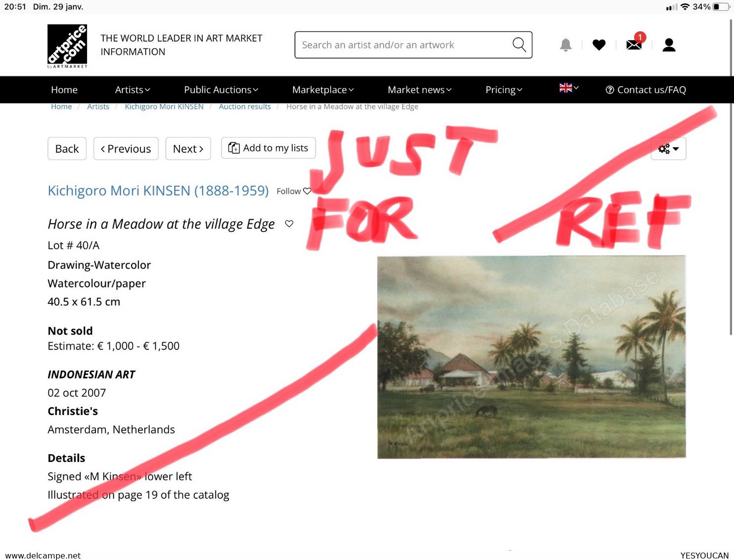Expand the Artists menu
The image size is (734, 560).
pos(133,90)
